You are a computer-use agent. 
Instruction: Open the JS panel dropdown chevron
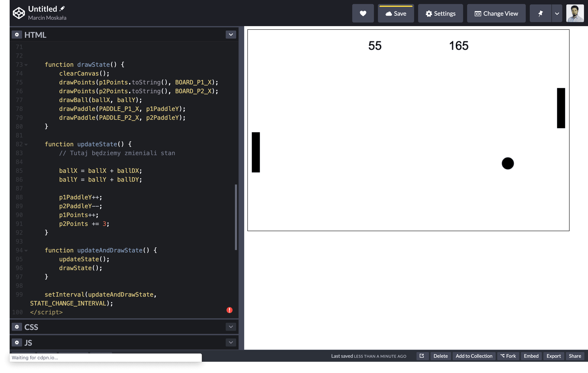click(231, 342)
